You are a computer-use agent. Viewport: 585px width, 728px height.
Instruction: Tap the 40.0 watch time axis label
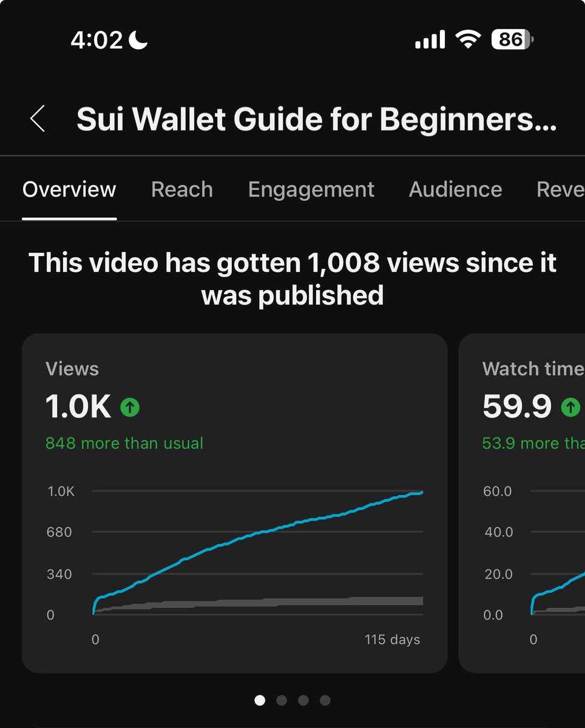498,532
